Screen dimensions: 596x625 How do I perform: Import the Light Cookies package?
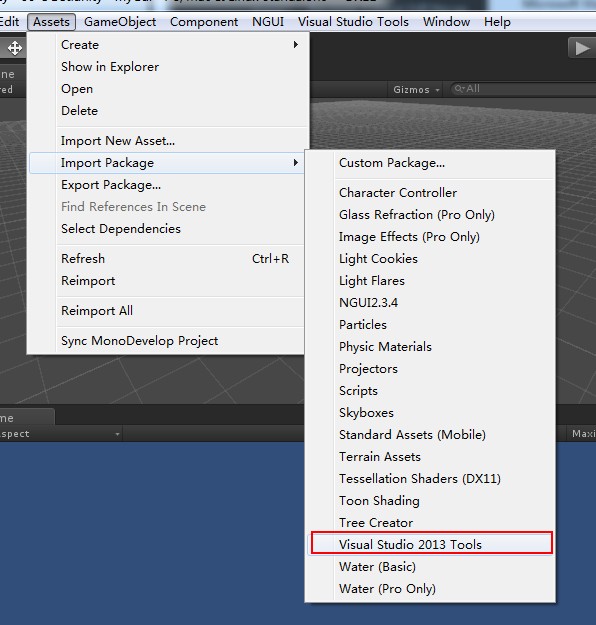tap(431, 259)
